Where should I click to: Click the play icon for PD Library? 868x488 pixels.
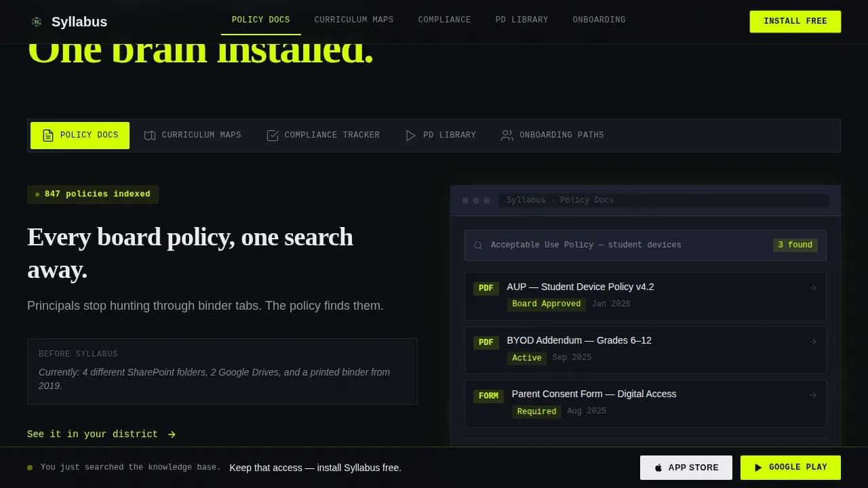pyautogui.click(x=410, y=136)
